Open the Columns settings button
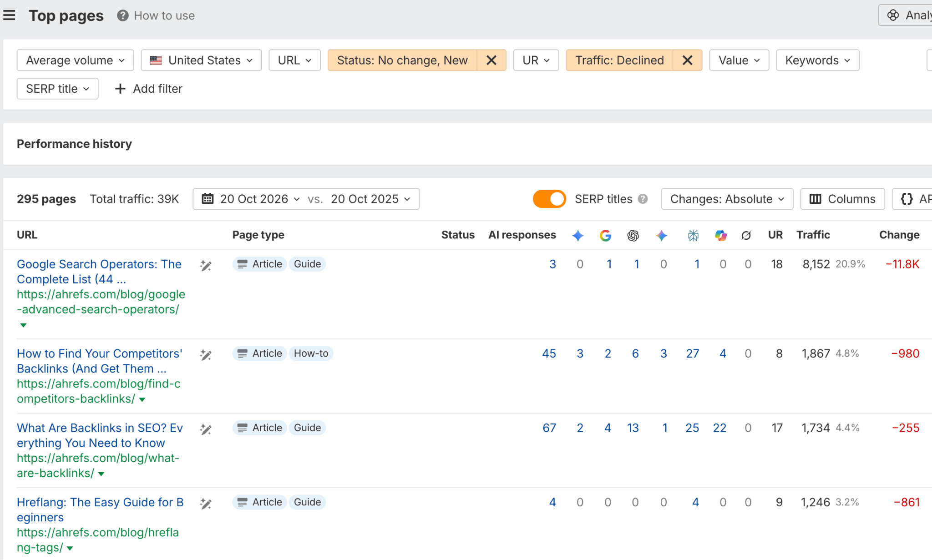Viewport: 932px width, 560px height. click(x=843, y=199)
